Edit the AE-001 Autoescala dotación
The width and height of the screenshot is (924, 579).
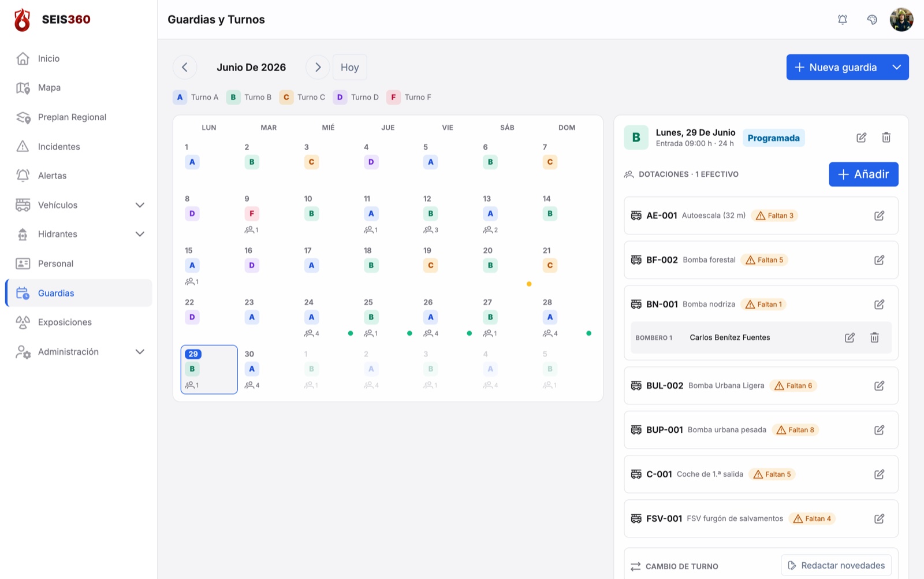(x=879, y=216)
